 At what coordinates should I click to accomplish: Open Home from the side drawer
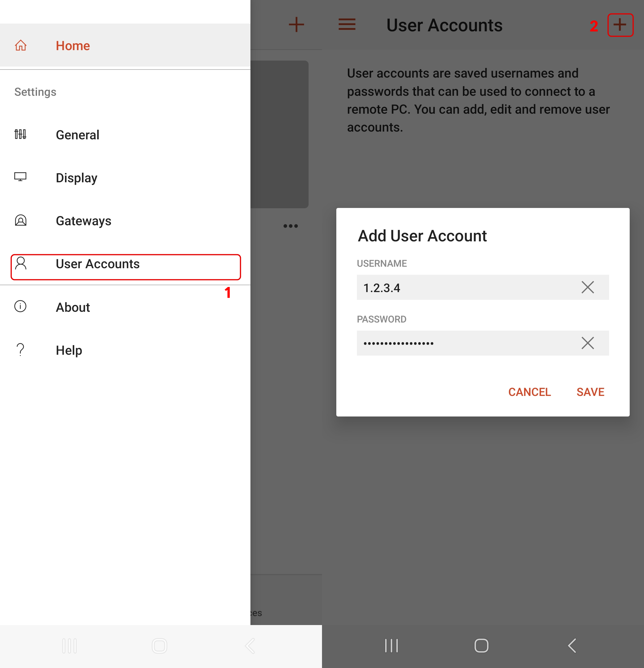click(73, 46)
